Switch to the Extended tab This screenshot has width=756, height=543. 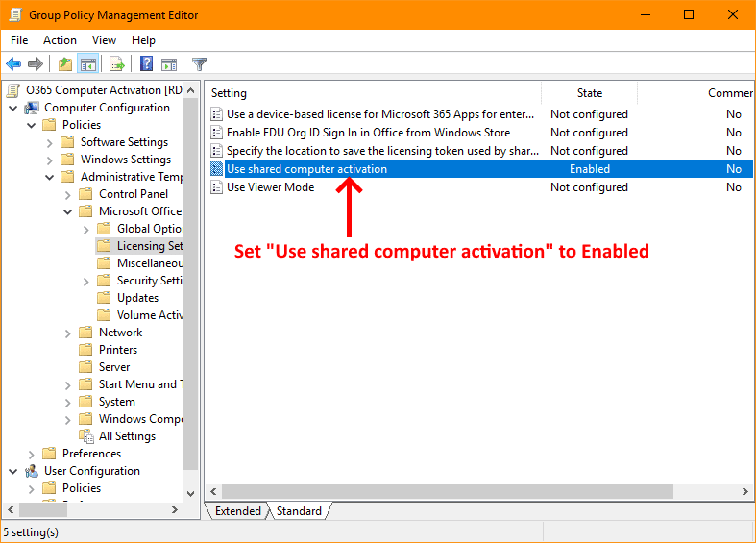tap(237, 510)
